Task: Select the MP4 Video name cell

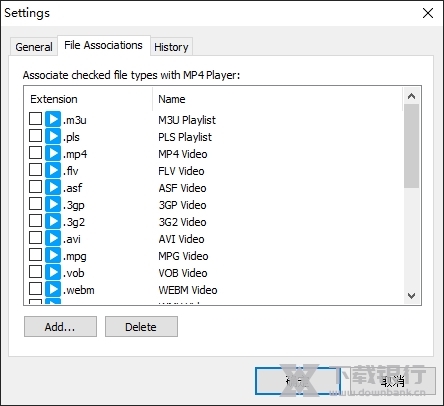Action: (x=183, y=154)
